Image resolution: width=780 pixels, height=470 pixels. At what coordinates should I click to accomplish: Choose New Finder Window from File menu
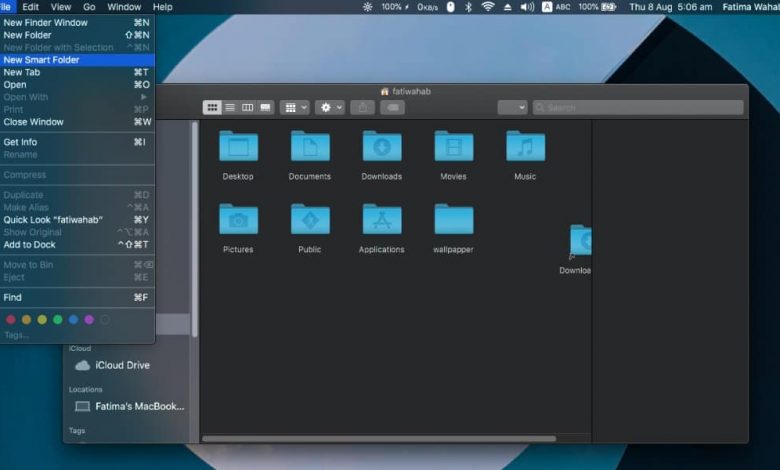[x=77, y=22]
